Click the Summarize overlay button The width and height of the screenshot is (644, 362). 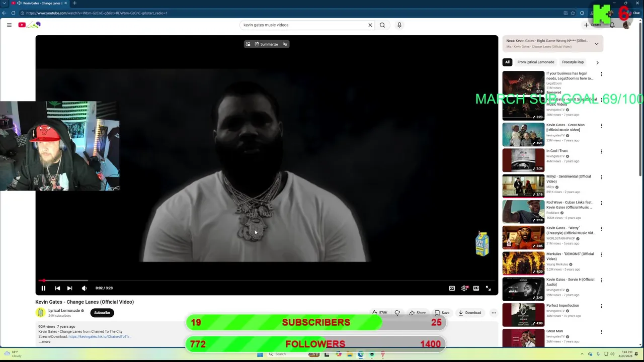(x=266, y=44)
